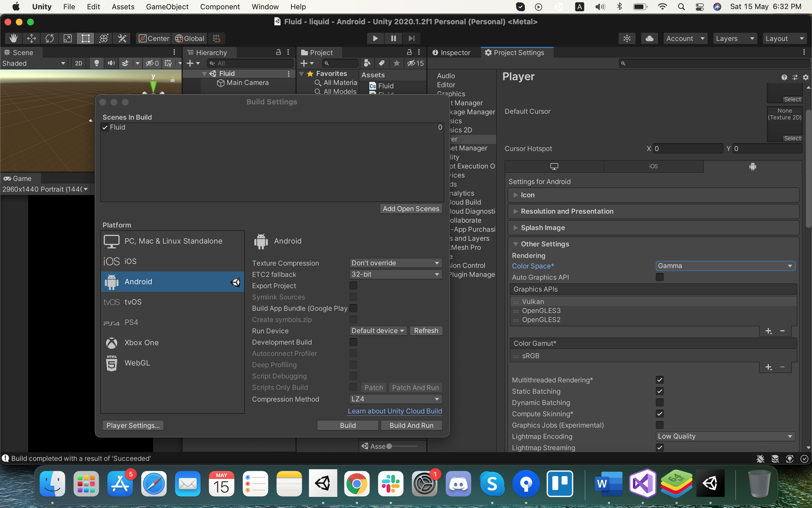Screen dimensions: 812x508
Task: Expand the Resolution and Presentation section
Action: coord(653,211)
